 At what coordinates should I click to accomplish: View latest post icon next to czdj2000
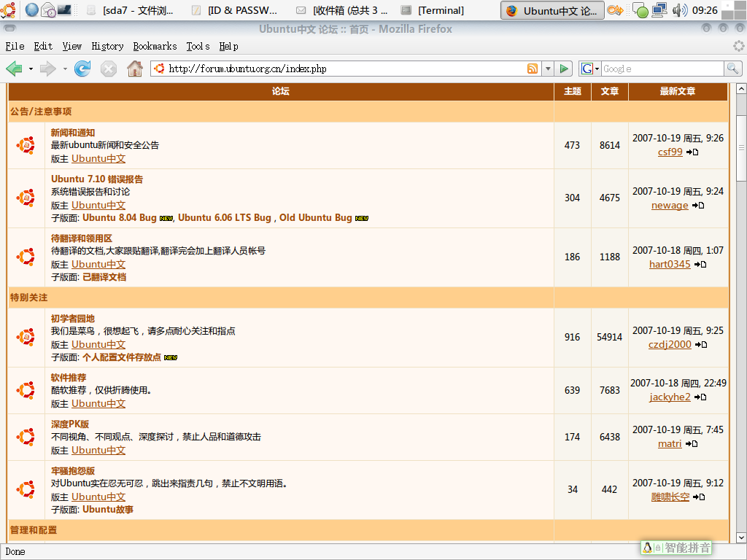click(x=701, y=345)
